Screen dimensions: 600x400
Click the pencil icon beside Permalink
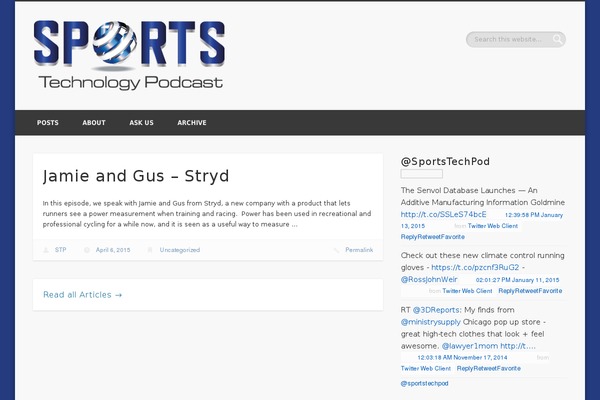pyautogui.click(x=336, y=250)
